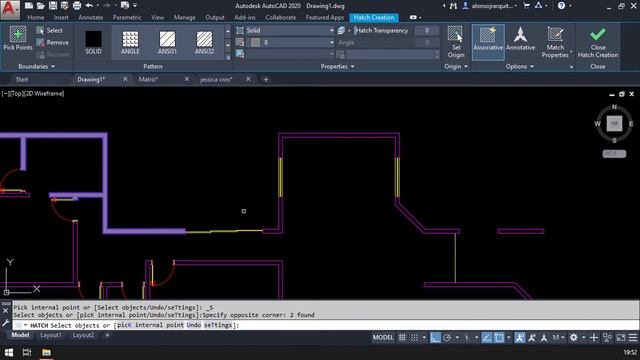Image resolution: width=640 pixels, height=360 pixels.
Task: Click the Remove boundary objects tool
Action: (52, 42)
